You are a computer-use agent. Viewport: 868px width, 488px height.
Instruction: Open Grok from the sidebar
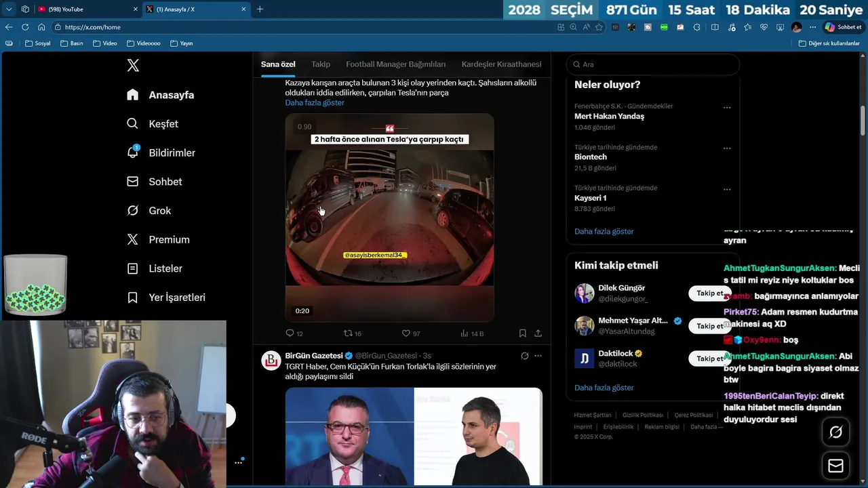[149, 211]
